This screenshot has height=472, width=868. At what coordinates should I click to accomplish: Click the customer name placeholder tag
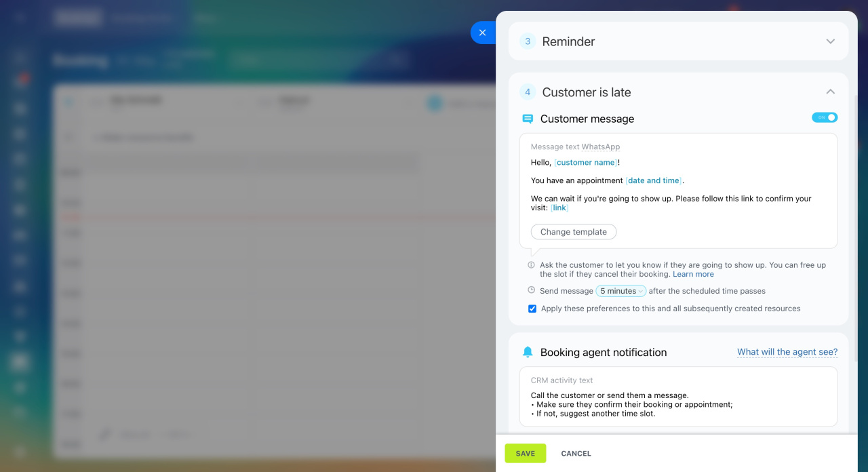coord(585,163)
